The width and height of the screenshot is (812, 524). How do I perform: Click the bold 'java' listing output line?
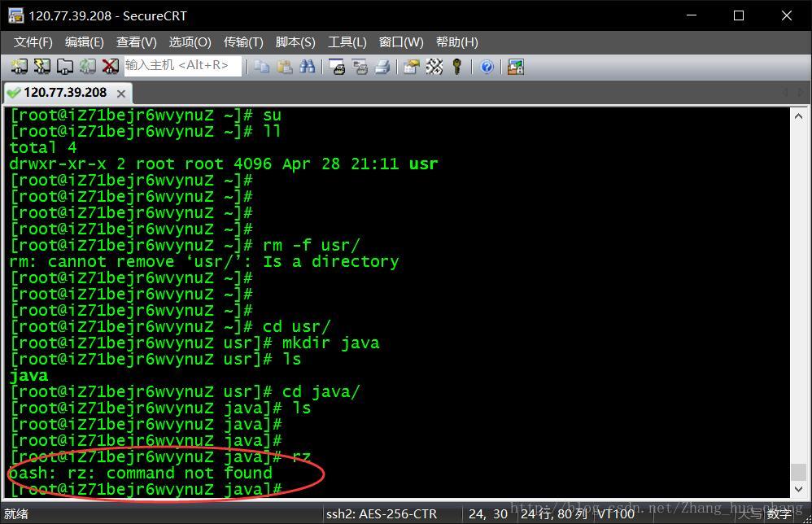28,376
